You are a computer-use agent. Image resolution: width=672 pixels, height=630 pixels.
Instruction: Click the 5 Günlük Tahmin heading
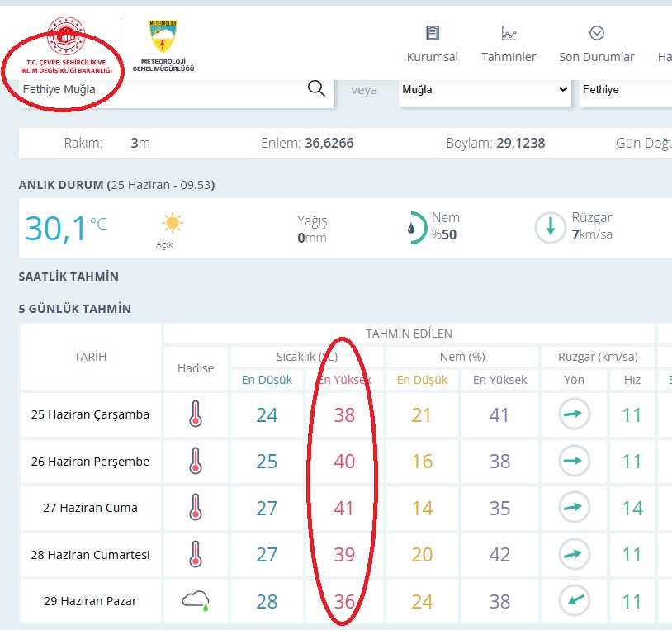75,309
